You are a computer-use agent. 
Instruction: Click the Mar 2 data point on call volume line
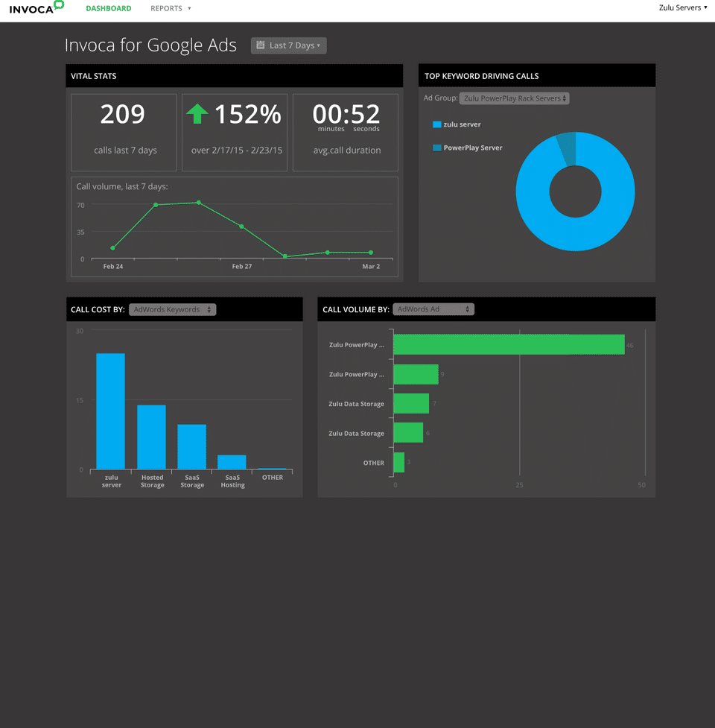click(x=371, y=253)
